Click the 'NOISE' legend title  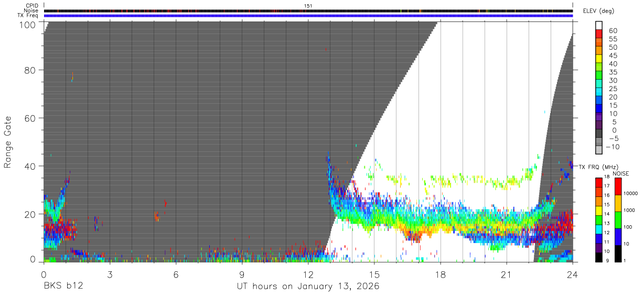point(620,173)
